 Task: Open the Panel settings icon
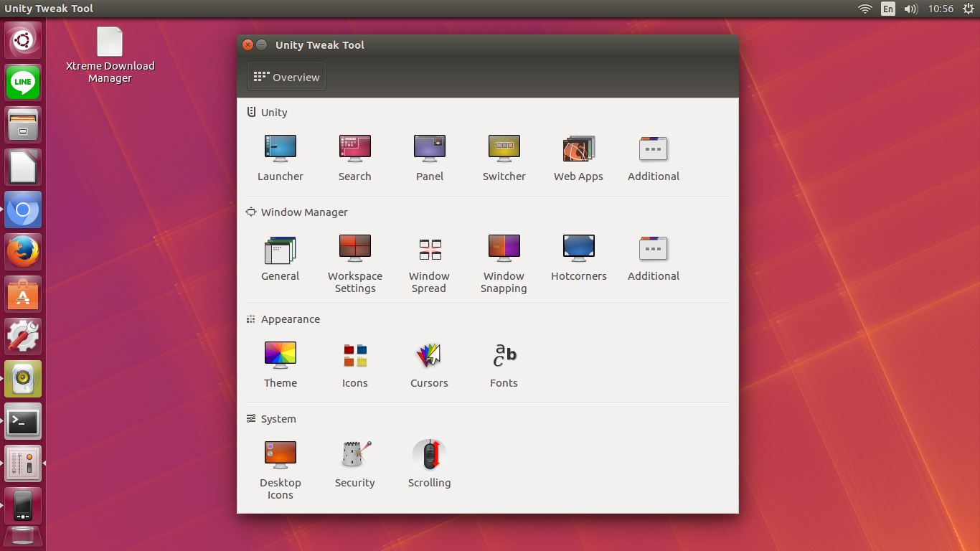pos(429,157)
